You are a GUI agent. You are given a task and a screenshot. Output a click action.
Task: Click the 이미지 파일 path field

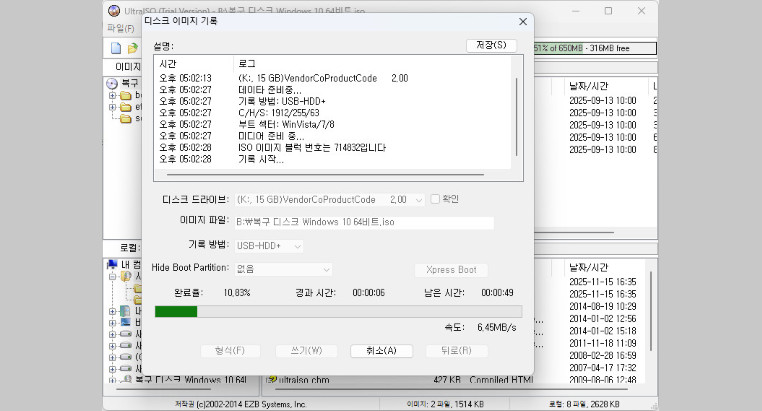pyautogui.click(x=364, y=223)
